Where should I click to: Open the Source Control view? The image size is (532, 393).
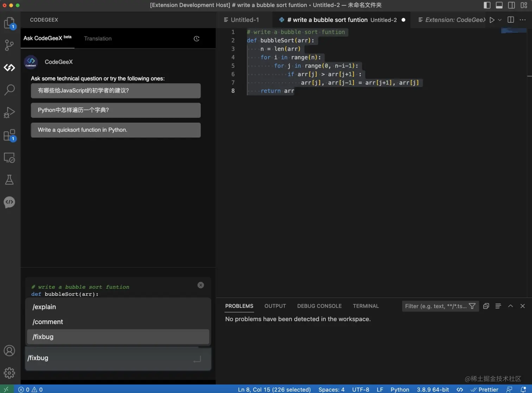[x=9, y=45]
